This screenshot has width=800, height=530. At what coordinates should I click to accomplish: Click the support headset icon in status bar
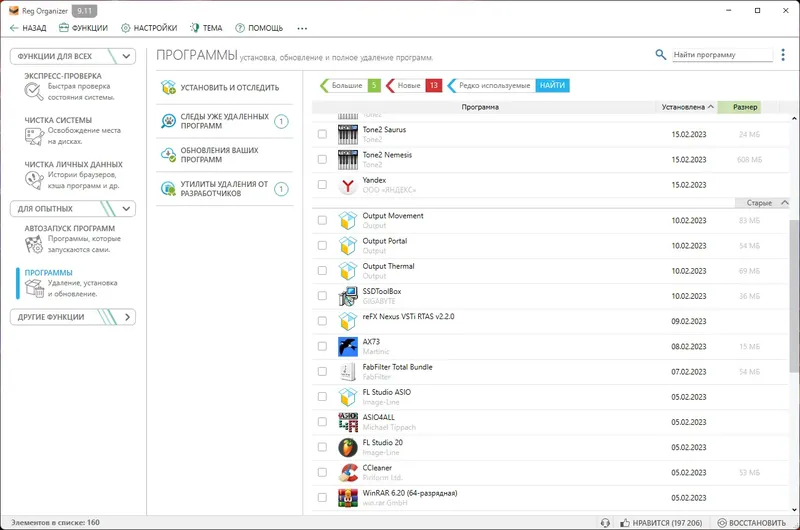click(605, 523)
